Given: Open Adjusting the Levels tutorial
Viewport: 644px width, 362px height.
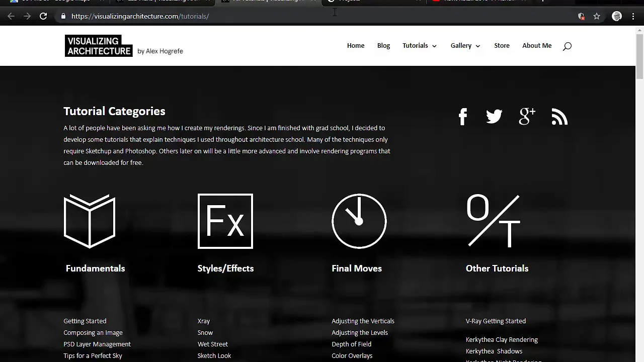Looking at the screenshot, I should pyautogui.click(x=360, y=332).
